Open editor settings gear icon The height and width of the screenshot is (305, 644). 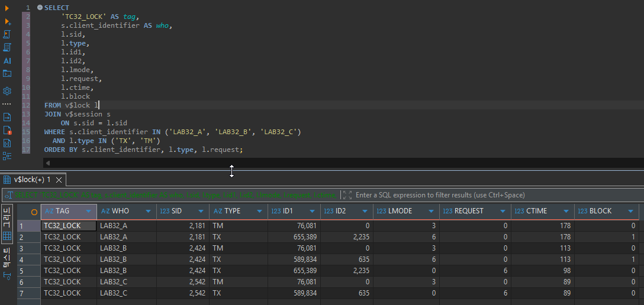7,91
